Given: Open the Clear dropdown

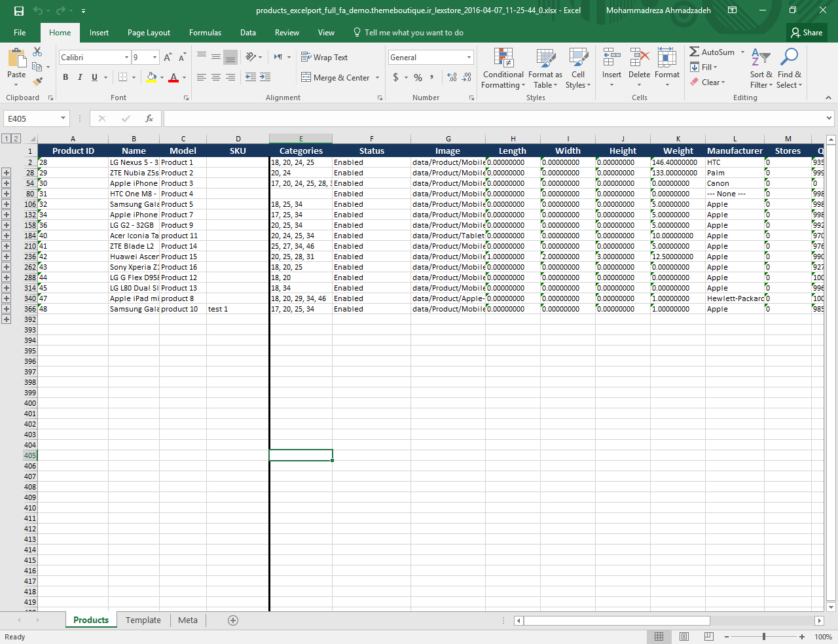Looking at the screenshot, I should [x=708, y=82].
